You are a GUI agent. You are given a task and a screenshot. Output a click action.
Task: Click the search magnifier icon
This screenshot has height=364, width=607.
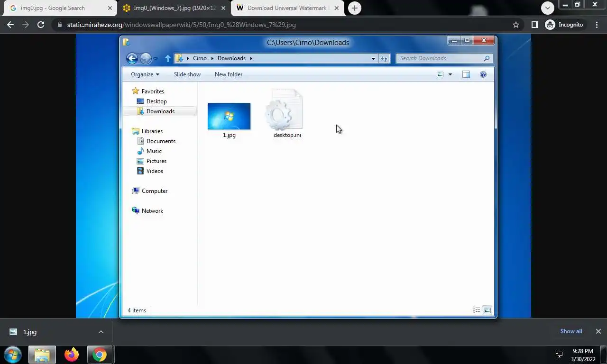point(487,58)
